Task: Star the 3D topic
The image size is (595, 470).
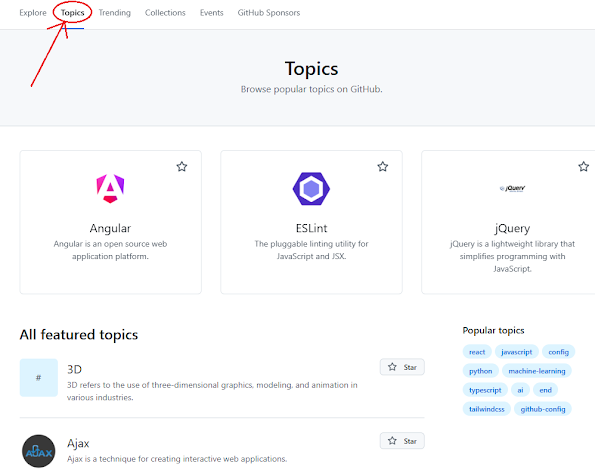Action: (x=402, y=367)
